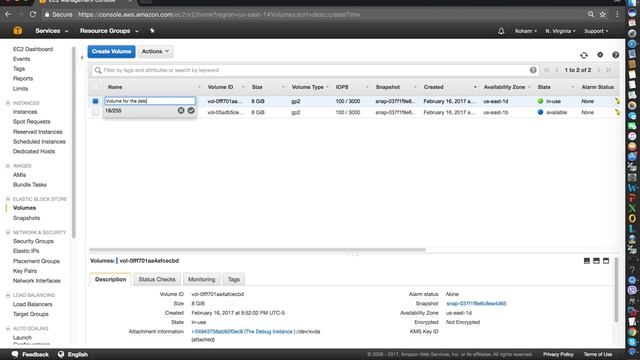Click the sidebar vertical scrollbar
This screenshot has height=360, width=640.
coord(73,142)
